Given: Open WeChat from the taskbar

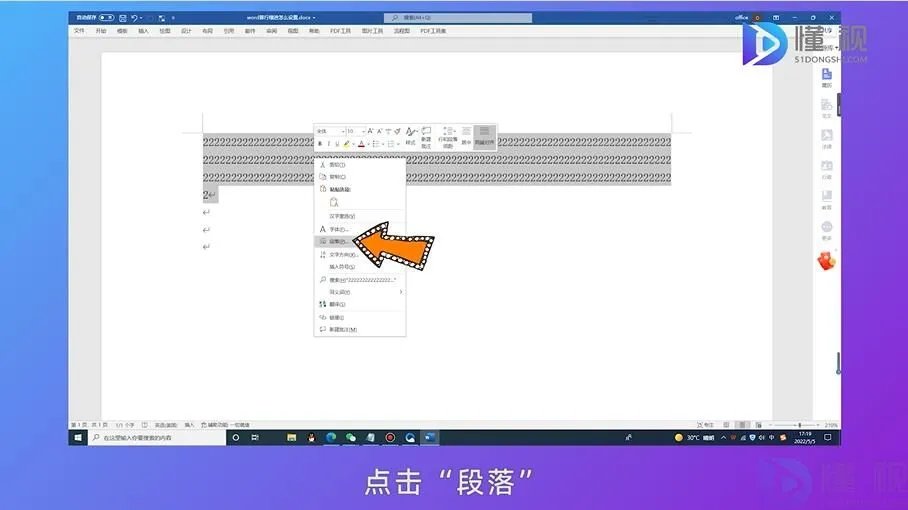Looking at the screenshot, I should point(350,438).
